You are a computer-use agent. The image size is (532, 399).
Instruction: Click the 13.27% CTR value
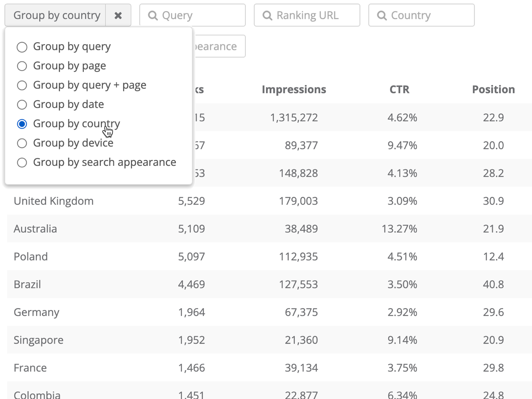tap(399, 229)
